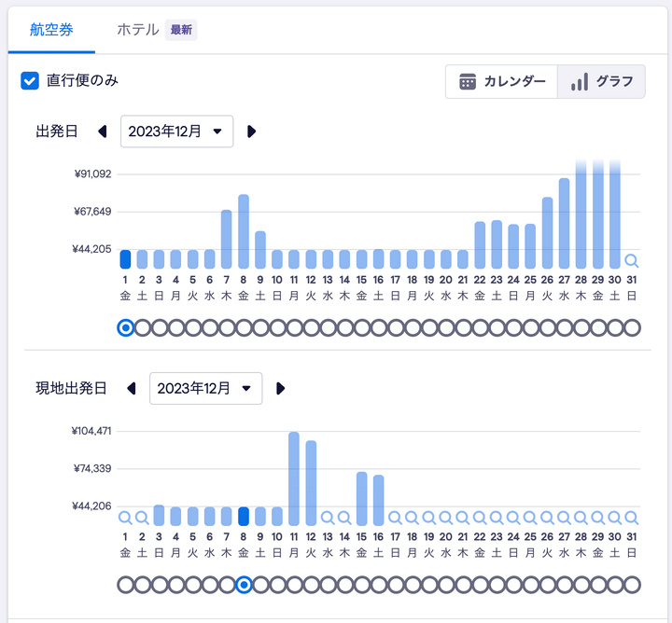Go to next month for 現地出発日

click(x=280, y=388)
